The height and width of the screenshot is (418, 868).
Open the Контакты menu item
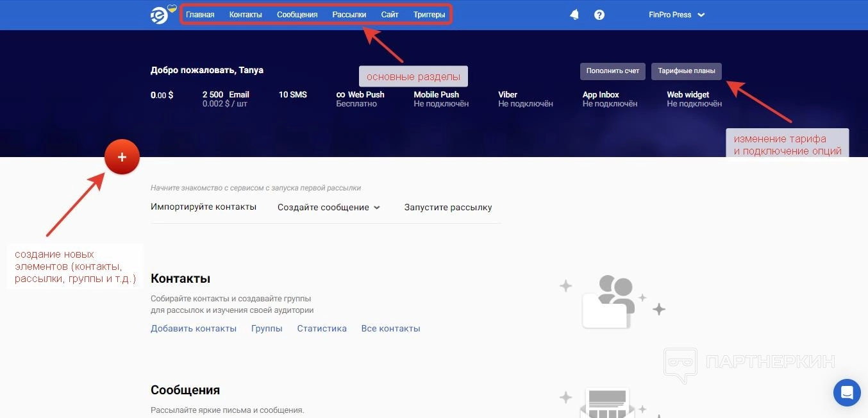(x=246, y=15)
